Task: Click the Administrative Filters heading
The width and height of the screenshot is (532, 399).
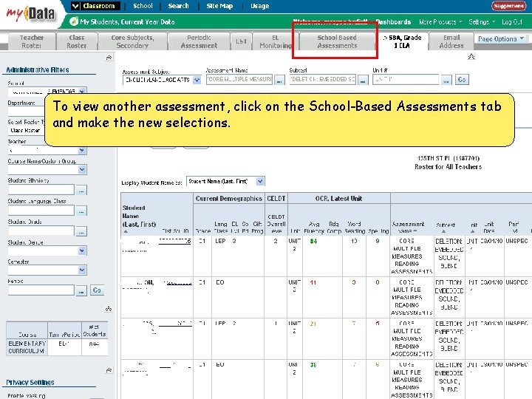Action: (38, 70)
